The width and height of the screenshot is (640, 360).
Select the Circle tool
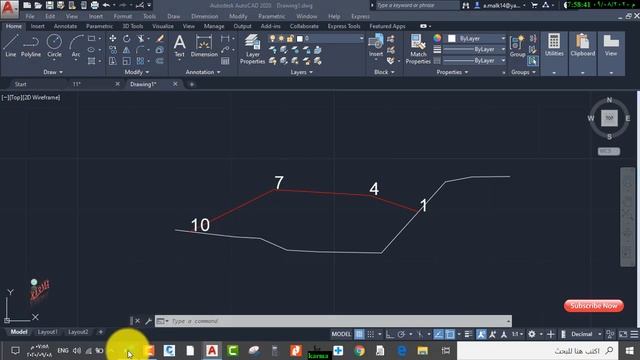point(54,45)
